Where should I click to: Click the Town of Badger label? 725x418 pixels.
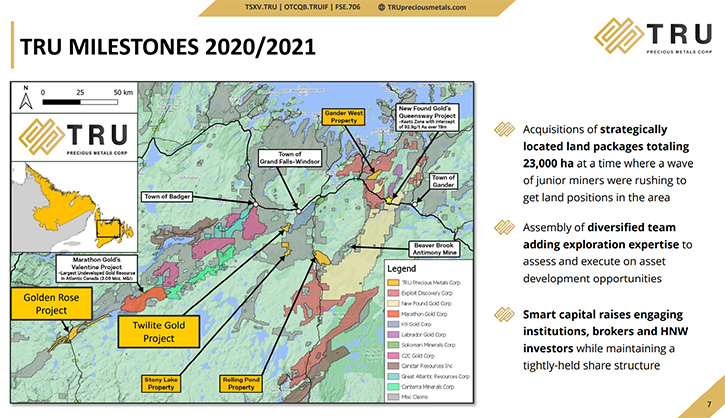click(x=167, y=197)
